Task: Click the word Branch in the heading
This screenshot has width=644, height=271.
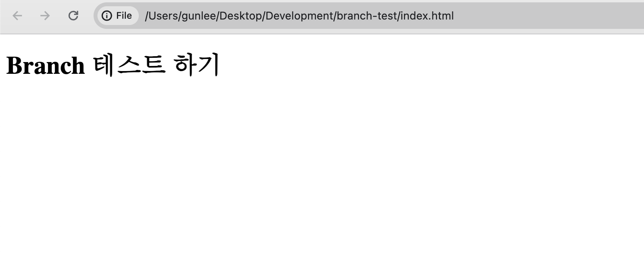Action: pos(46,65)
